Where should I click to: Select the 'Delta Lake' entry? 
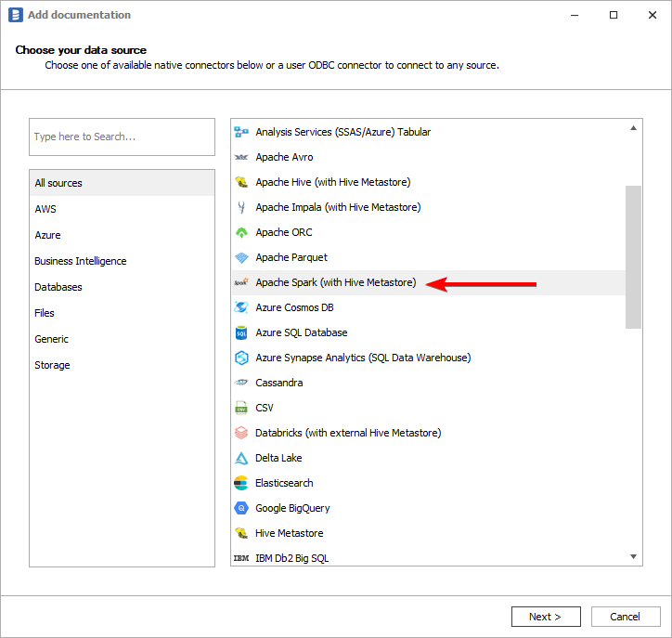point(429,459)
